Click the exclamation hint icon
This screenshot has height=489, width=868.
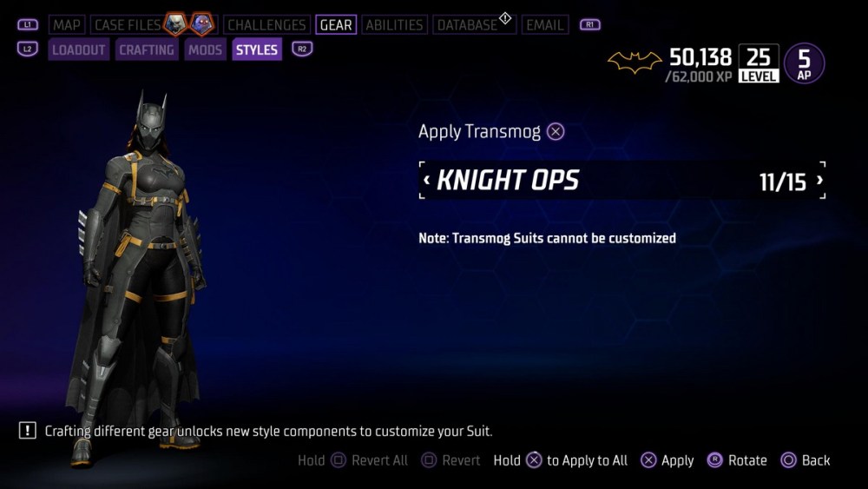pyautogui.click(x=27, y=430)
